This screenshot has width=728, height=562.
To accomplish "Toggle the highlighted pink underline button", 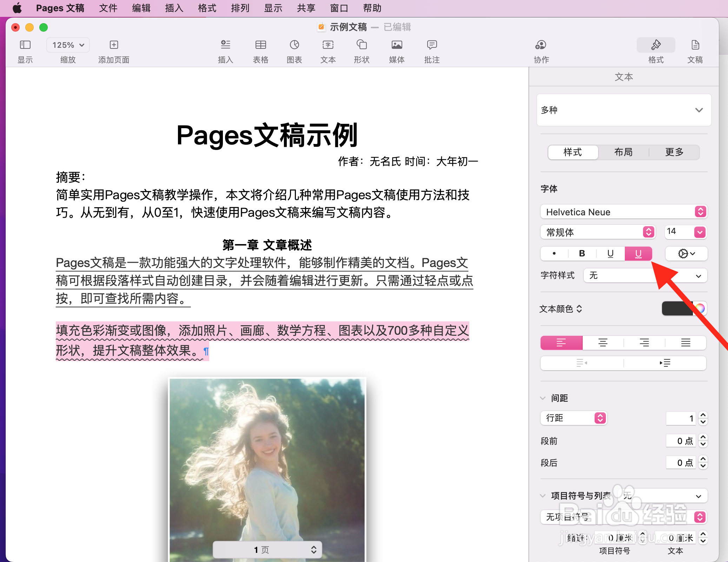I will coord(638,254).
